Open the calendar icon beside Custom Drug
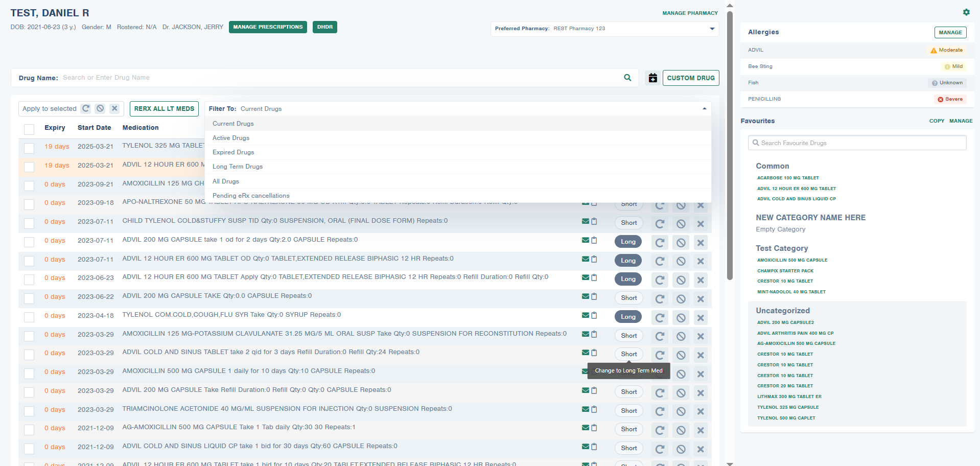The image size is (980, 466). [652, 78]
